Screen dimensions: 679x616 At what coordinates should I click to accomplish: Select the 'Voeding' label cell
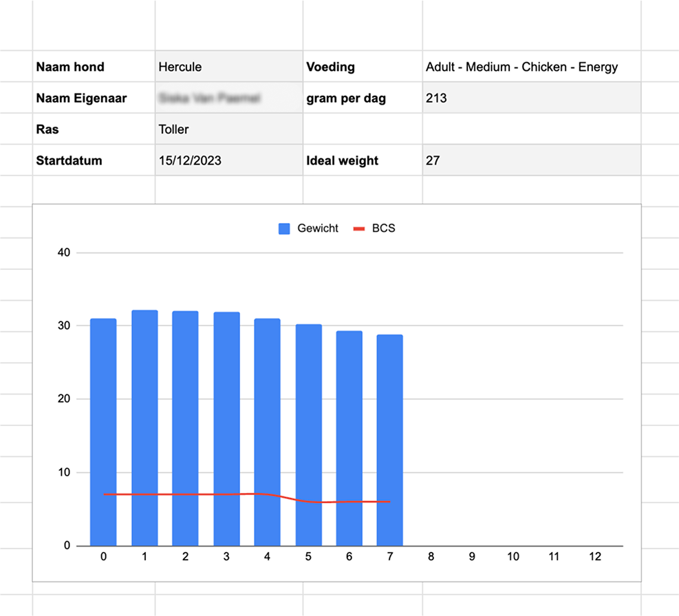(x=363, y=66)
